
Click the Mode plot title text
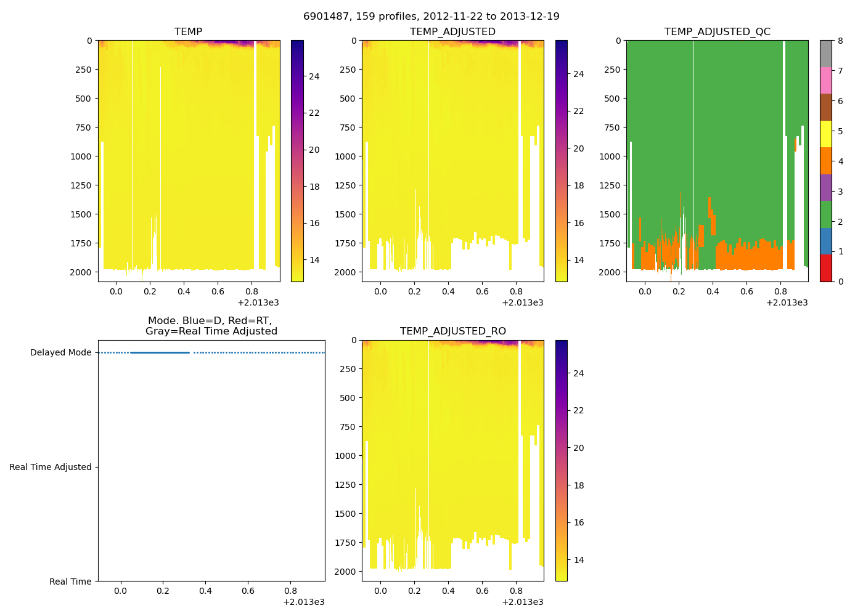[x=211, y=326]
